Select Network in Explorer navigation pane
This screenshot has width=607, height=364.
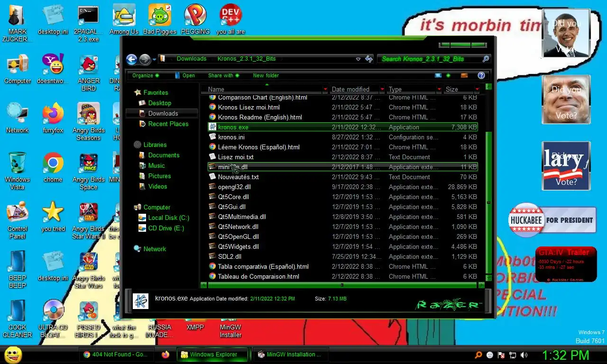(155, 249)
